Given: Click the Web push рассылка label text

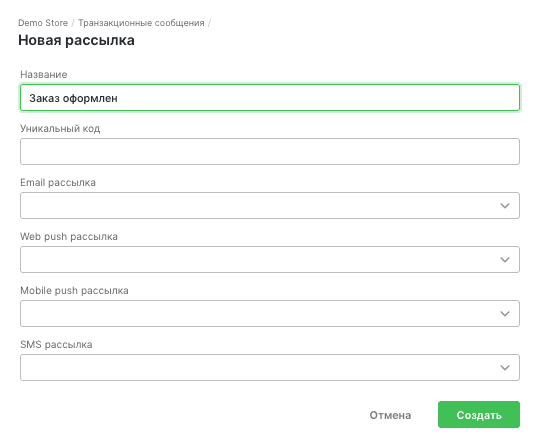Looking at the screenshot, I should pyautogui.click(x=69, y=237).
